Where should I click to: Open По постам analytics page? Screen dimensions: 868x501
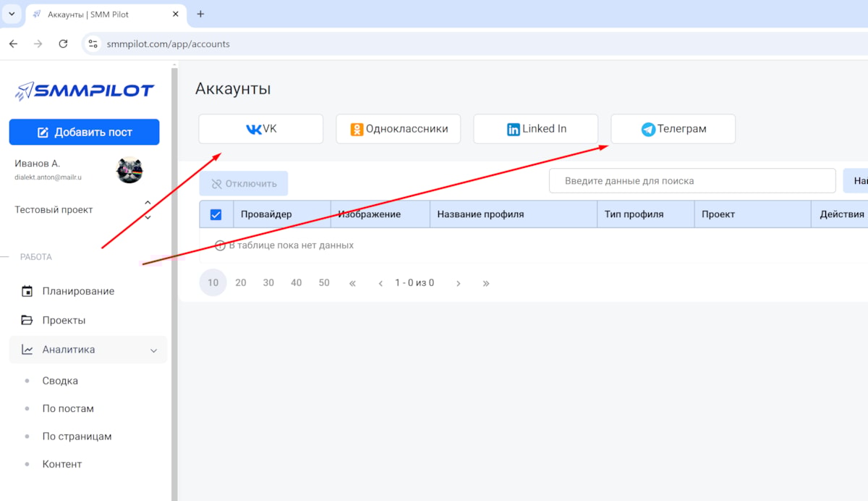coord(68,408)
